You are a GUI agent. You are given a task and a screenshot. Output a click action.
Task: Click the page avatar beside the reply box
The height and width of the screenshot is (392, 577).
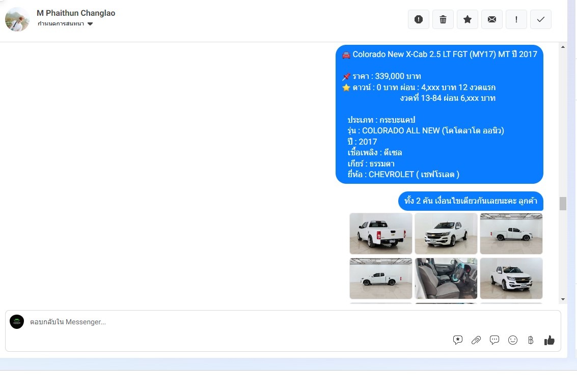(x=17, y=322)
